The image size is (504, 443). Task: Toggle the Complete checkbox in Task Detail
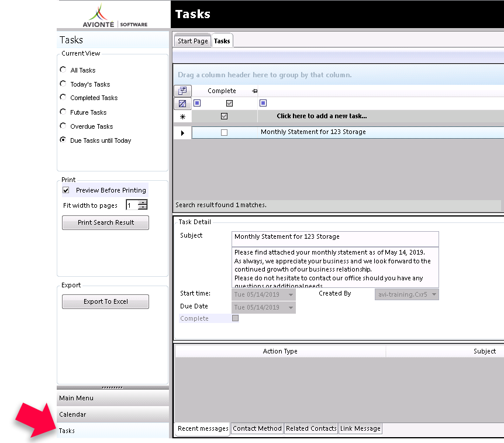tap(235, 318)
